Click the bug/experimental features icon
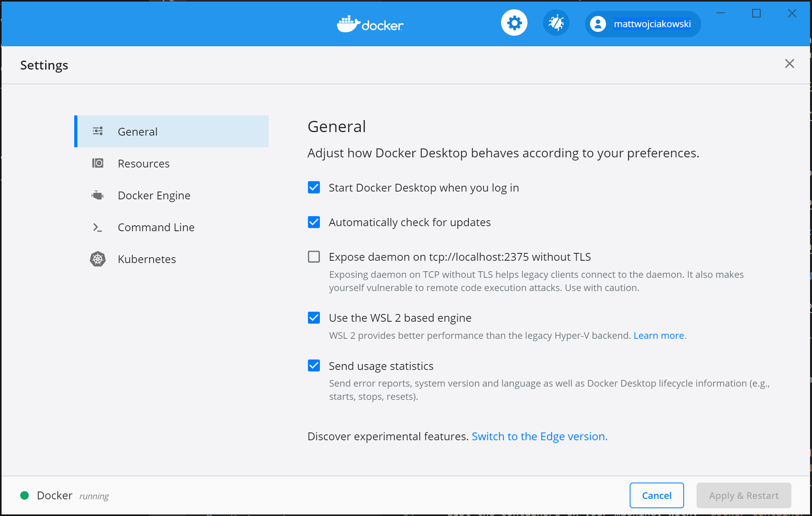812x516 pixels. click(x=555, y=24)
